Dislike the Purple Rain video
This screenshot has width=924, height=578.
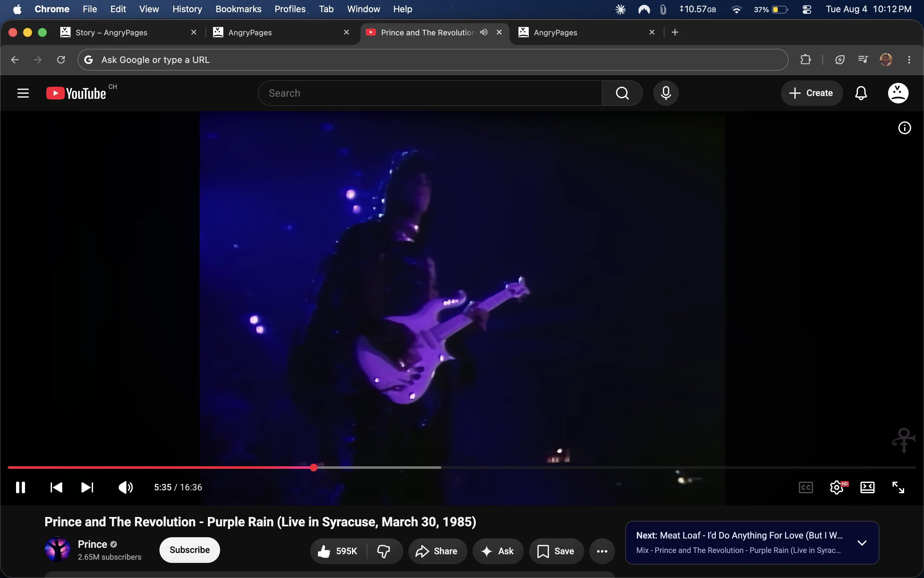(384, 551)
